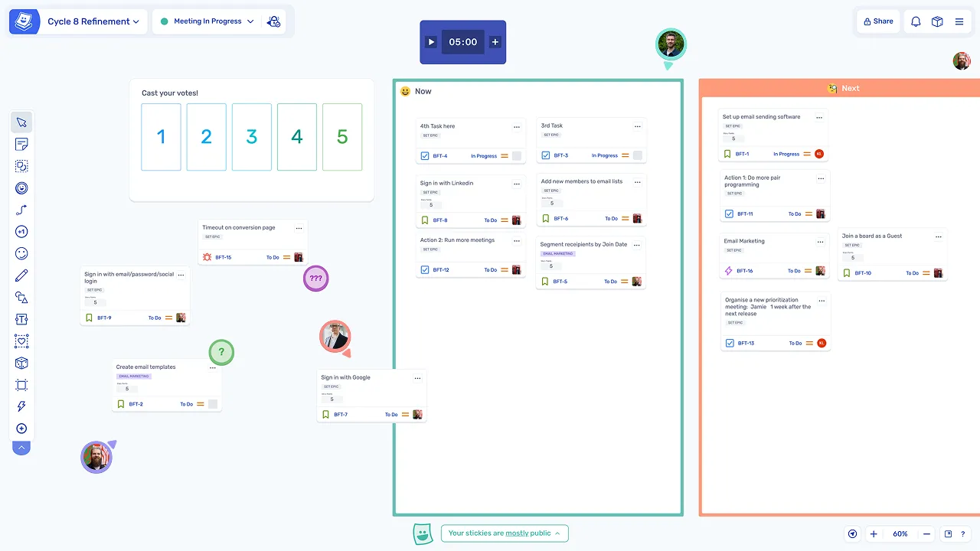Open the notifications bell

(x=916, y=21)
